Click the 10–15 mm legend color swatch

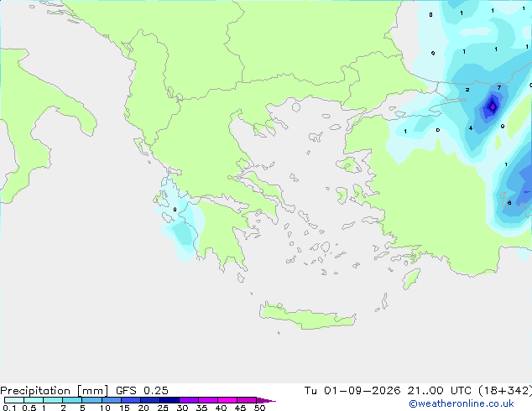112,400
